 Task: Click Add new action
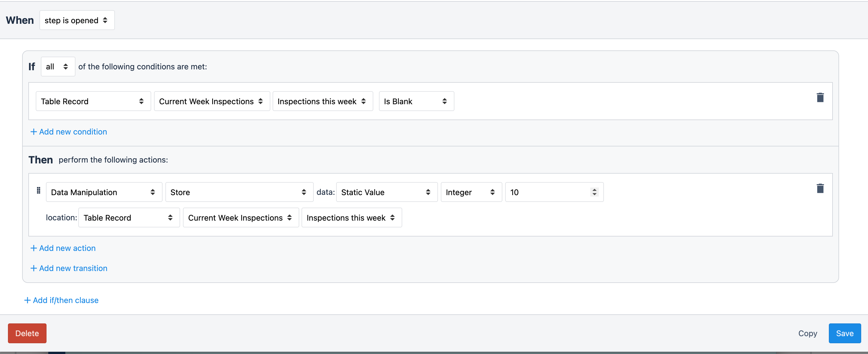tap(63, 248)
